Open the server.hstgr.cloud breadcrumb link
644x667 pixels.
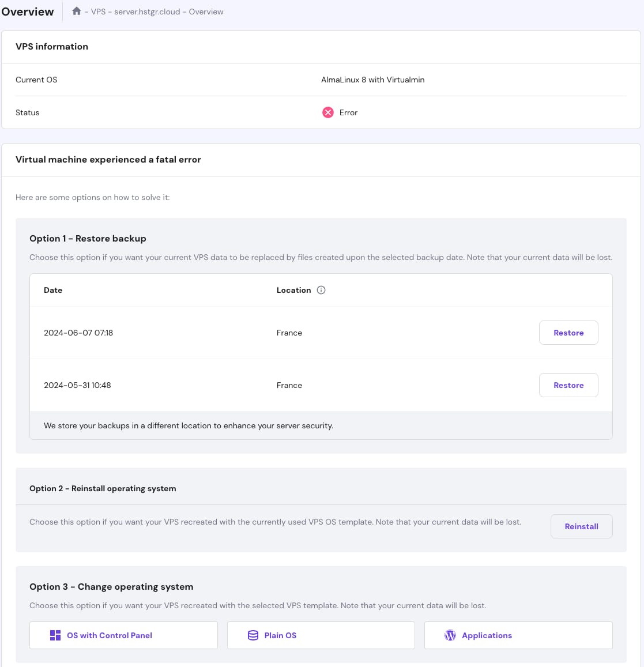[x=147, y=12]
